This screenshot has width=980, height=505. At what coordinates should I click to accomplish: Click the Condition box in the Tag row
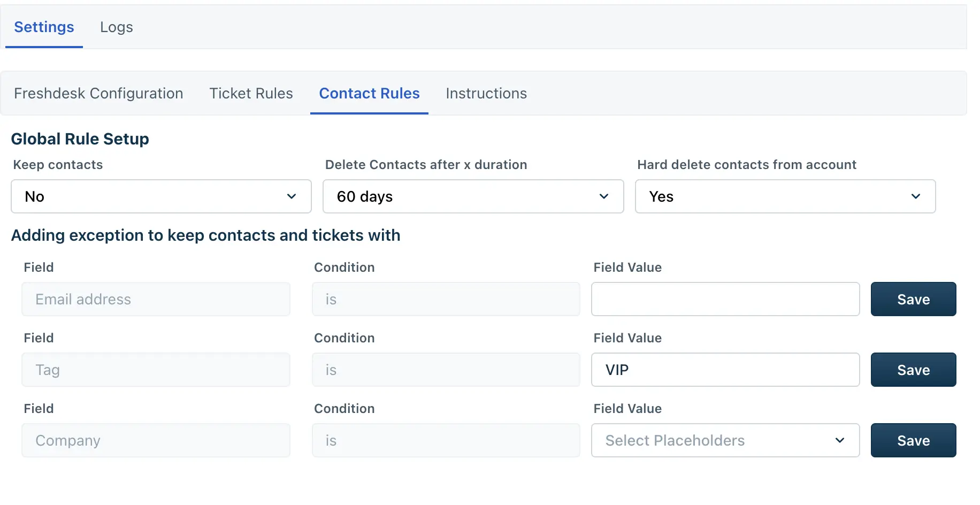[x=446, y=370]
